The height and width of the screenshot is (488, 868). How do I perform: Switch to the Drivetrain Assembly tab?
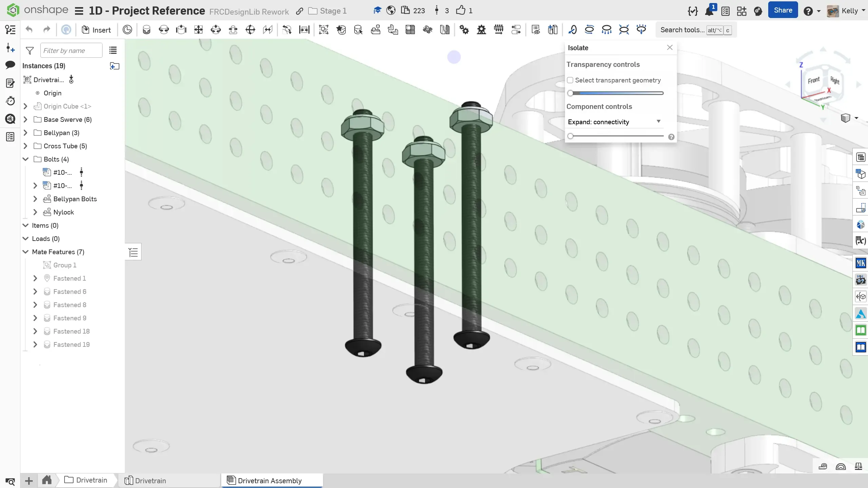pyautogui.click(x=269, y=481)
